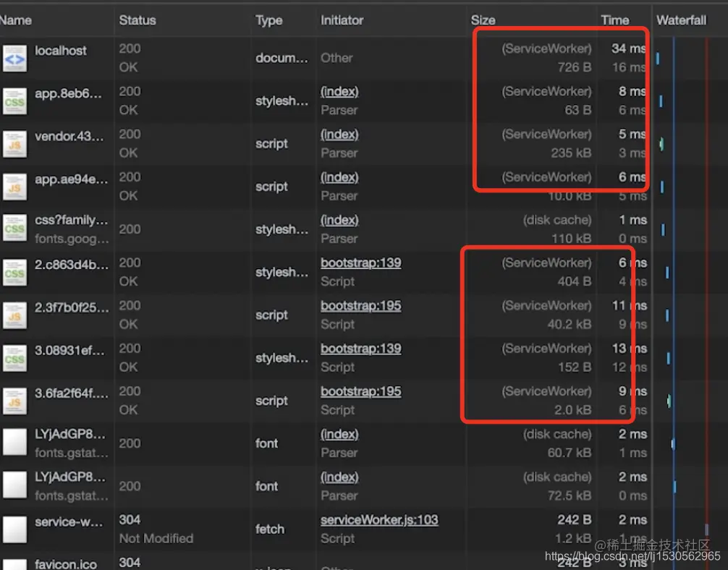Sort requests by the Time column header
The width and height of the screenshot is (728, 570).
click(x=614, y=20)
